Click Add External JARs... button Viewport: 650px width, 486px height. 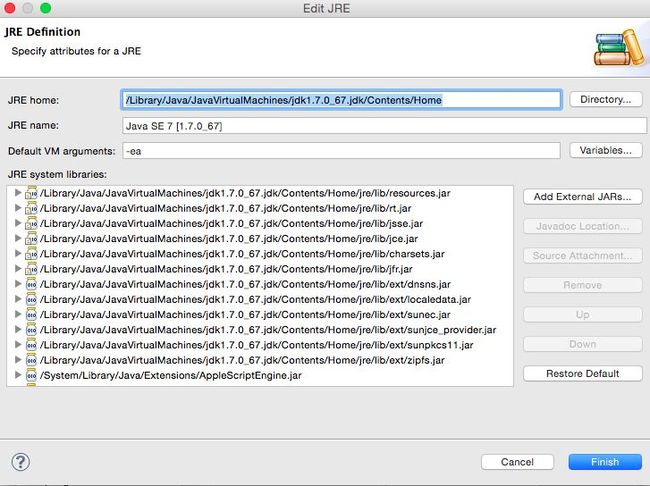point(582,197)
